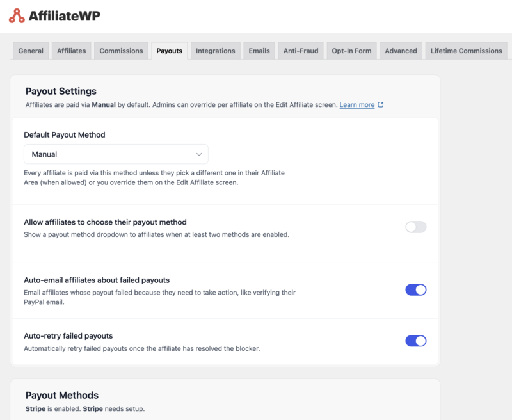Click 'Affiliates are paid via Manual' description
This screenshot has width=512, height=420.
point(182,105)
